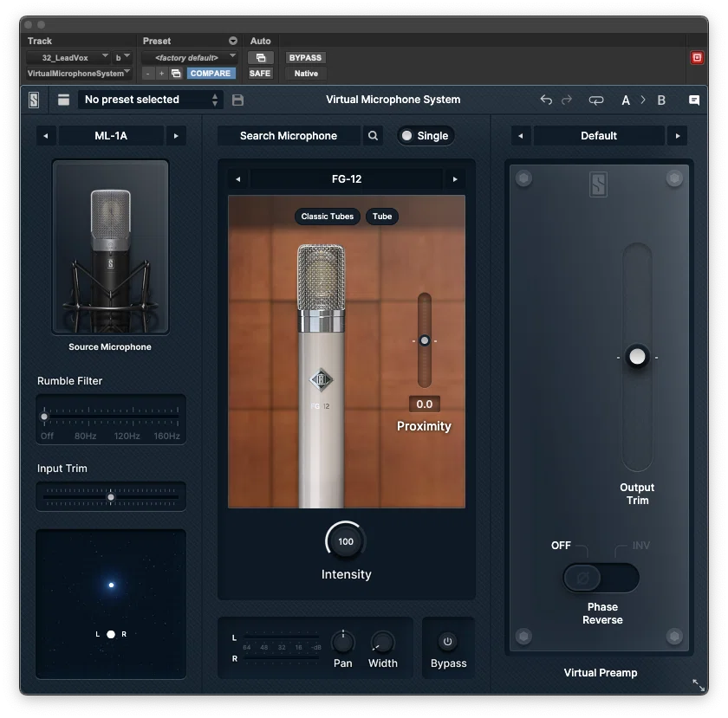This screenshot has height=718, width=728.
Task: Toggle the SAFE automation button
Action: coord(259,74)
